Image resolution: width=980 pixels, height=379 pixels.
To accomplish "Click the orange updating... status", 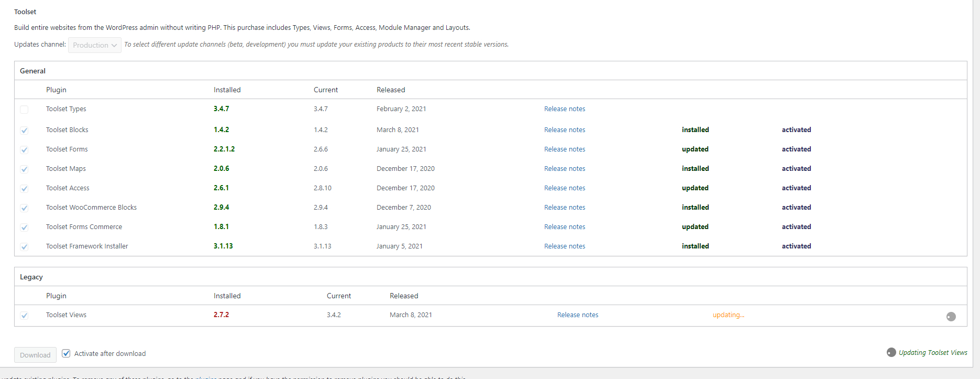I will coord(729,315).
